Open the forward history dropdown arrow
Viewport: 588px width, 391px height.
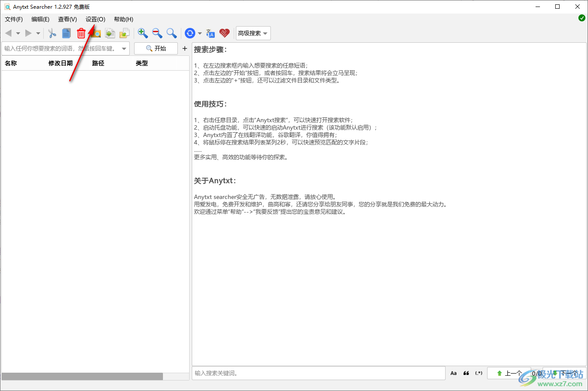[38, 34]
